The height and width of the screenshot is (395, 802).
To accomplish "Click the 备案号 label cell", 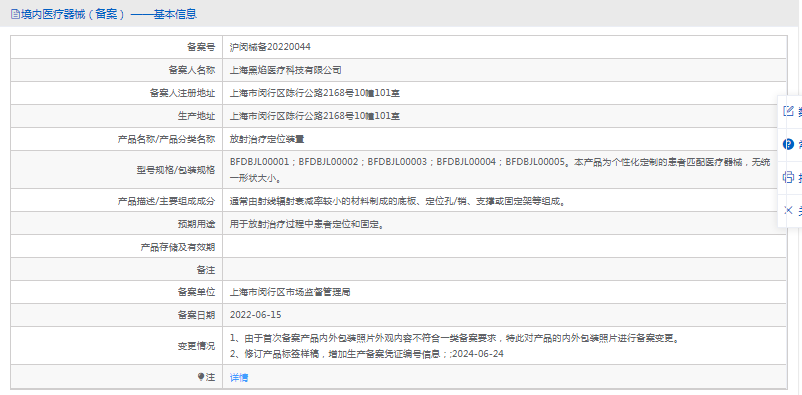I will tap(117, 47).
